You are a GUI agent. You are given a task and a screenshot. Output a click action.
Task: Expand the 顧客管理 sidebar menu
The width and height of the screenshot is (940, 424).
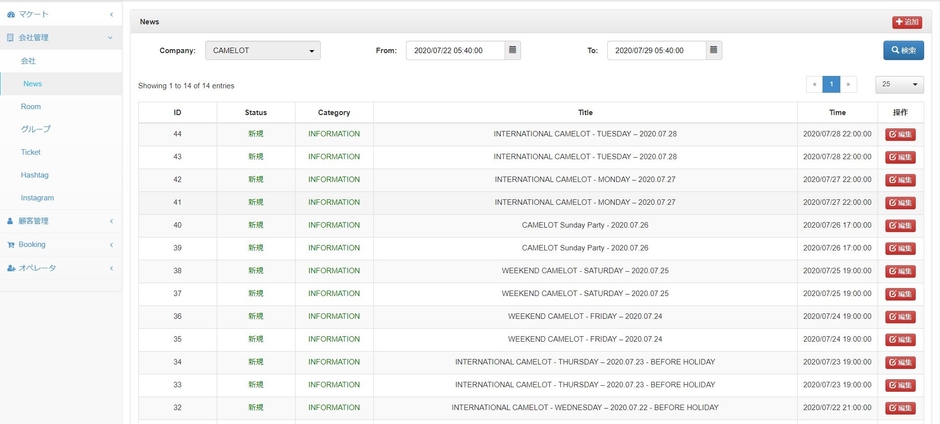60,221
